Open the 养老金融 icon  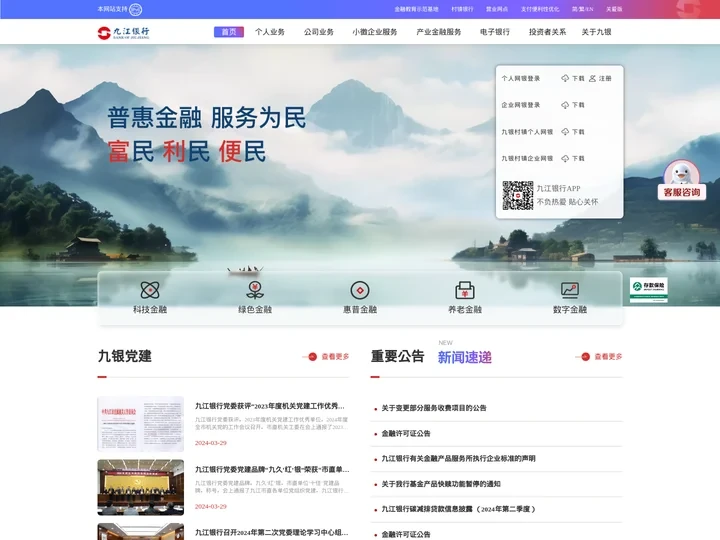coord(465,290)
